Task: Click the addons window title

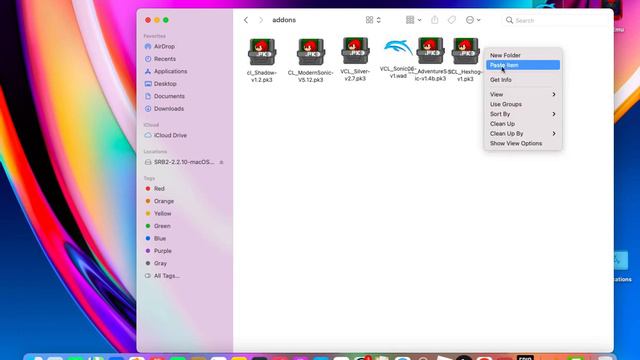Action: click(x=284, y=20)
